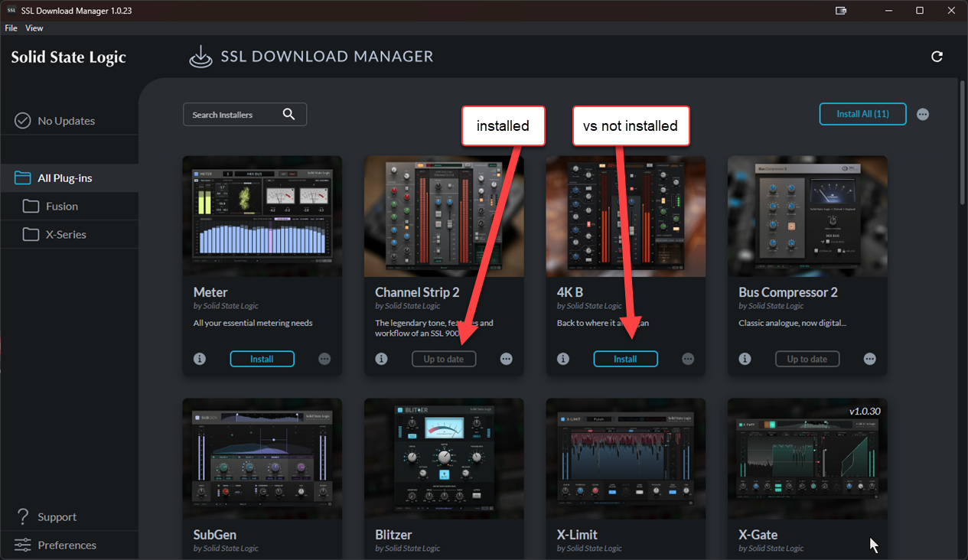Select the X-Gate thumbnail
This screenshot has height=560, width=968.
pos(807,458)
